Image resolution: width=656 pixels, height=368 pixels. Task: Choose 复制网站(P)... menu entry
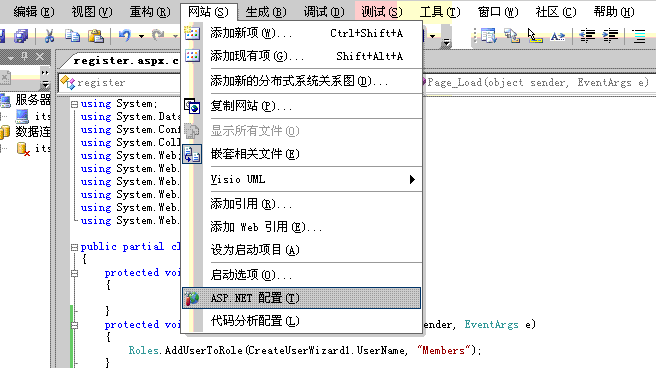[x=302, y=106]
